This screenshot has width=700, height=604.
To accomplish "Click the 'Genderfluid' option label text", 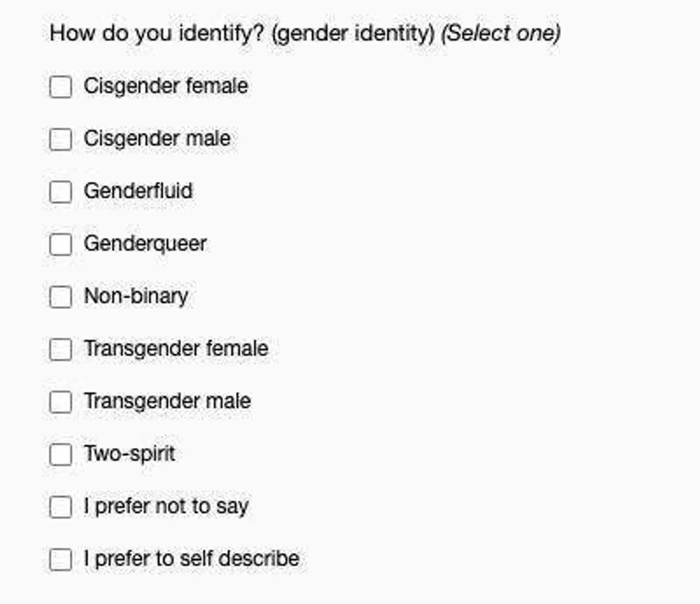I will click(x=138, y=191).
